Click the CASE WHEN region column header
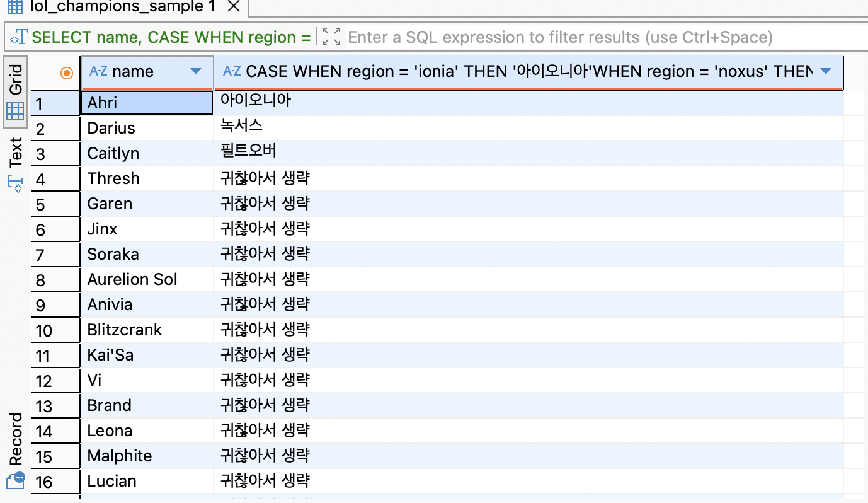The width and height of the screenshot is (868, 503). (x=528, y=72)
